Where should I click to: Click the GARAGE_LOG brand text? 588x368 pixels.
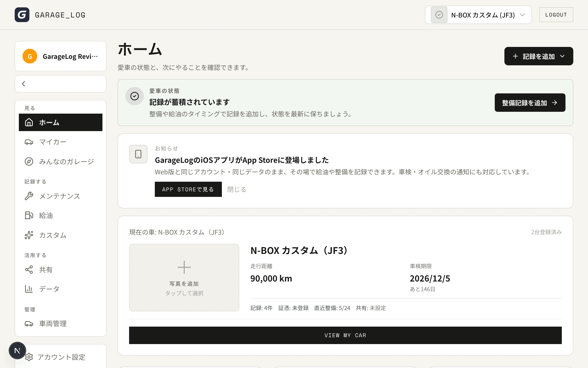[x=60, y=15]
